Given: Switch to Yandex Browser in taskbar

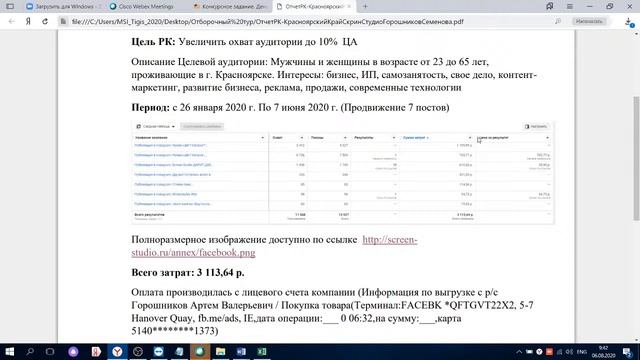Looking at the screenshot, I should tap(117, 352).
